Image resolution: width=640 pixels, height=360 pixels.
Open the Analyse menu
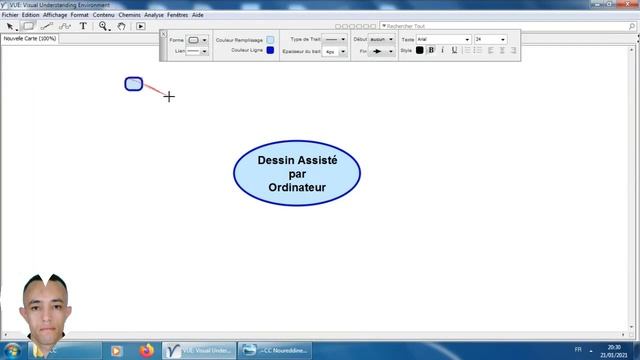coord(154,15)
